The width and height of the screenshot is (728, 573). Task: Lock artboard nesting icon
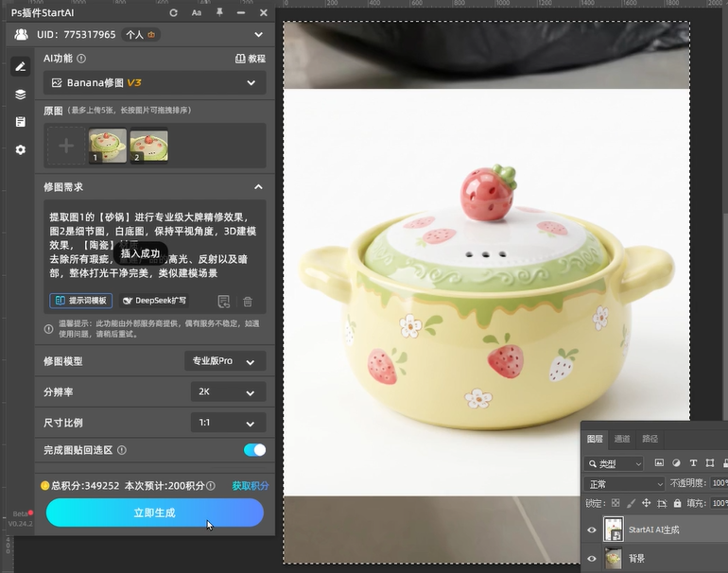point(662,503)
